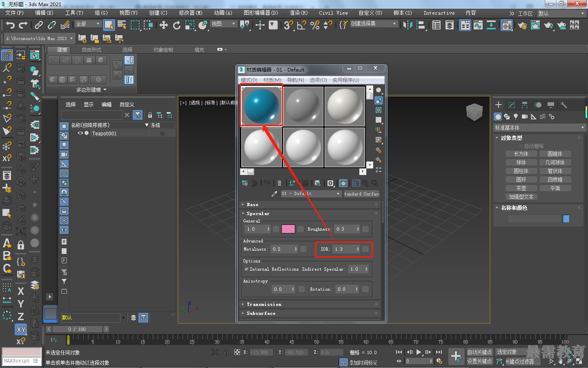Open the Render Setup teapot-gear icon
The height and width of the screenshot is (368, 588).
coord(522,26)
